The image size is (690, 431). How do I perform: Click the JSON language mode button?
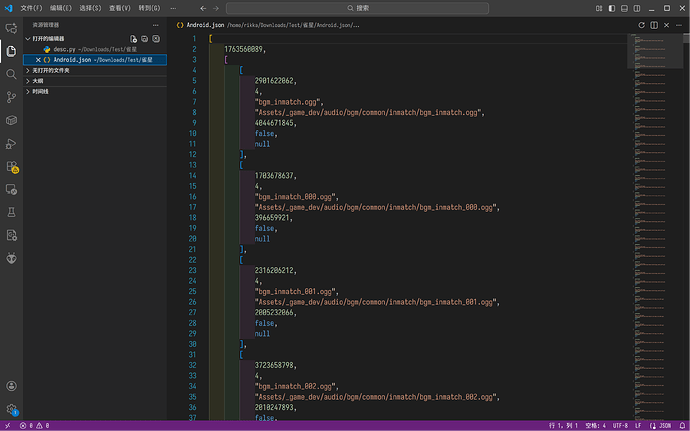(x=660, y=425)
